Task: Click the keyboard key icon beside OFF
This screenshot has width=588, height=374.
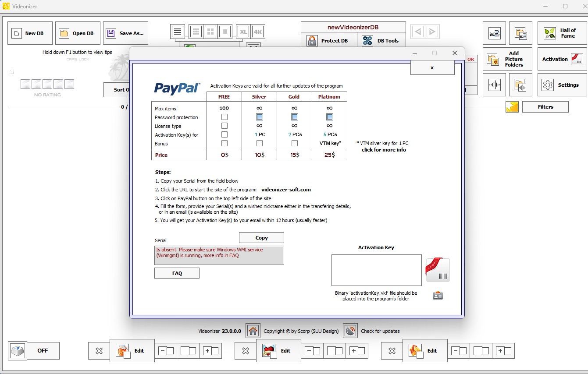Action: [18, 351]
